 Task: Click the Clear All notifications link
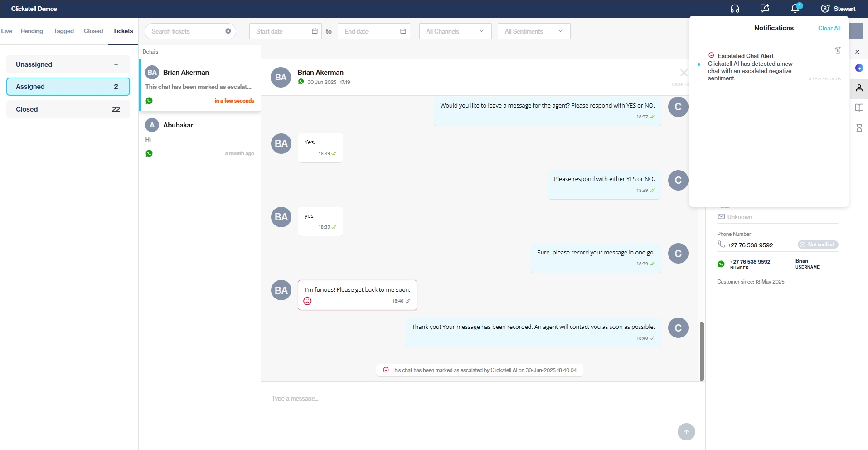pos(829,28)
